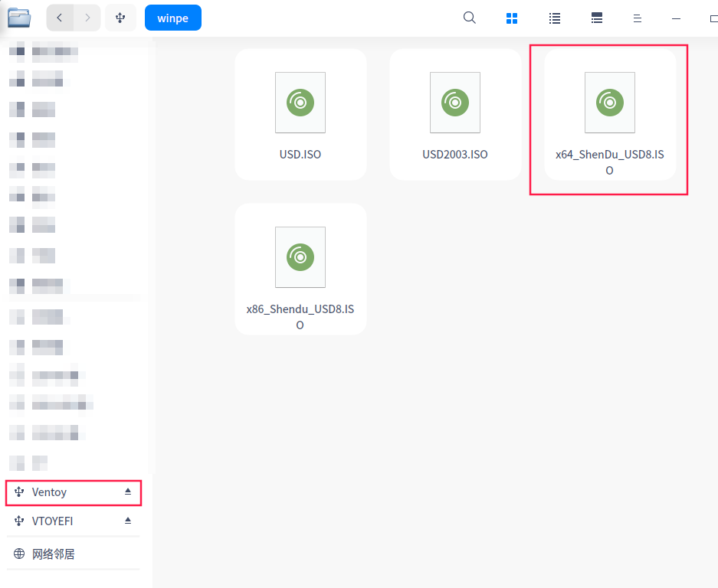
Task: Minimize the file manager window
Action: click(675, 18)
